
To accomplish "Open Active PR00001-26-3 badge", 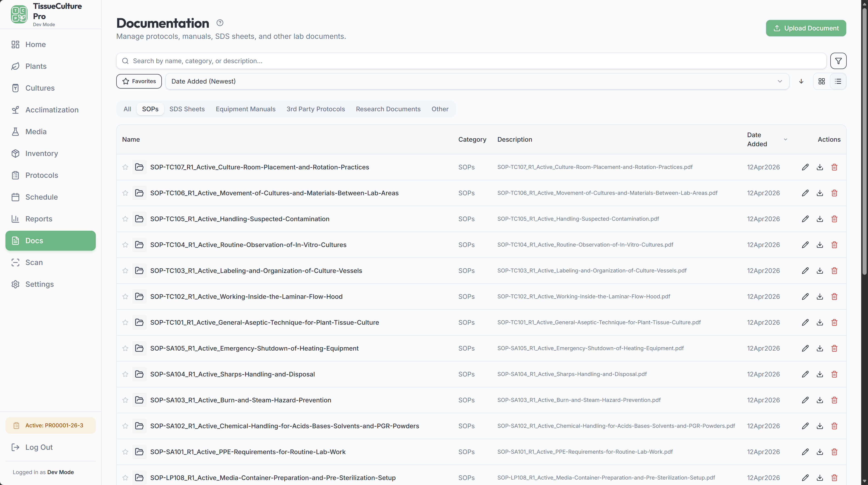I will [51, 425].
